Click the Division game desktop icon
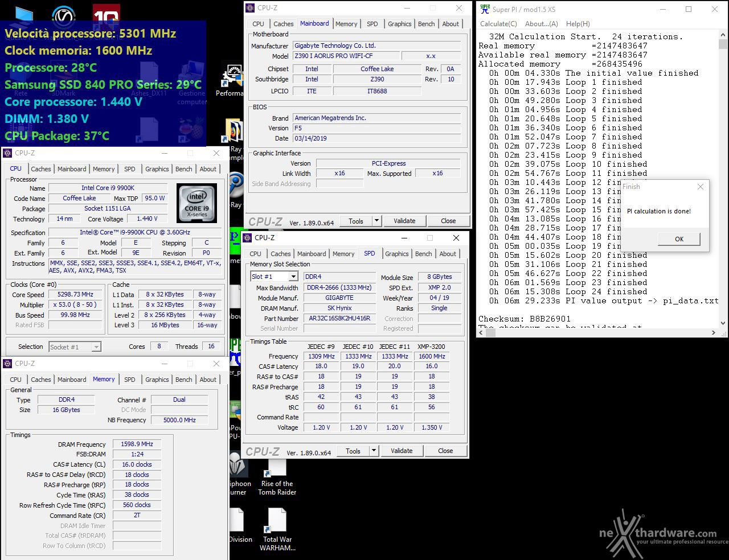This screenshot has width=729, height=560. (240, 526)
